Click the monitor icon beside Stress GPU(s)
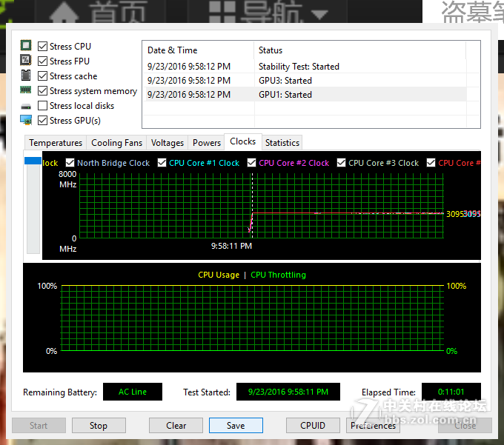Viewport: 504px width, 445px height. click(26, 121)
